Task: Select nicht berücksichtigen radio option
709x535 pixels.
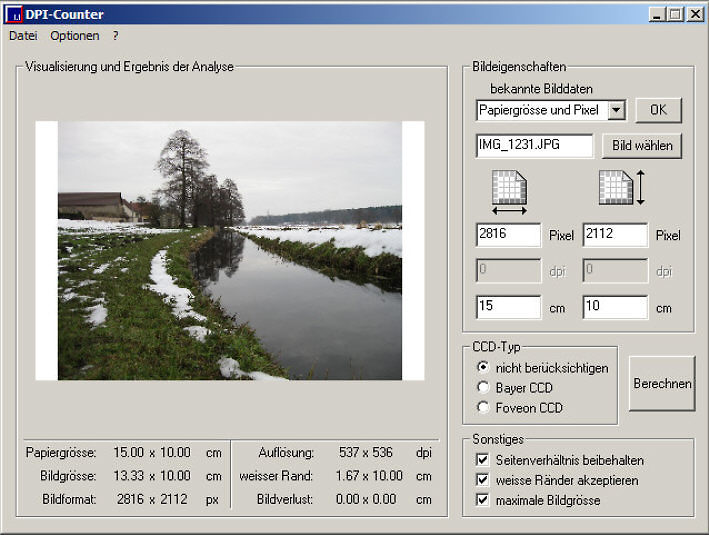Action: 483,368
